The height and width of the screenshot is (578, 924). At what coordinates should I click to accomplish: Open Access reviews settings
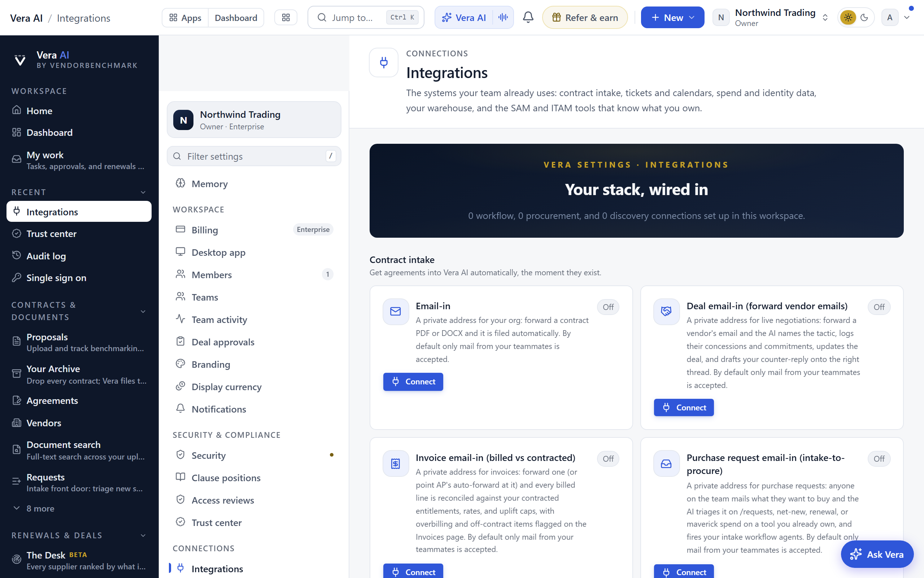[254, 500]
